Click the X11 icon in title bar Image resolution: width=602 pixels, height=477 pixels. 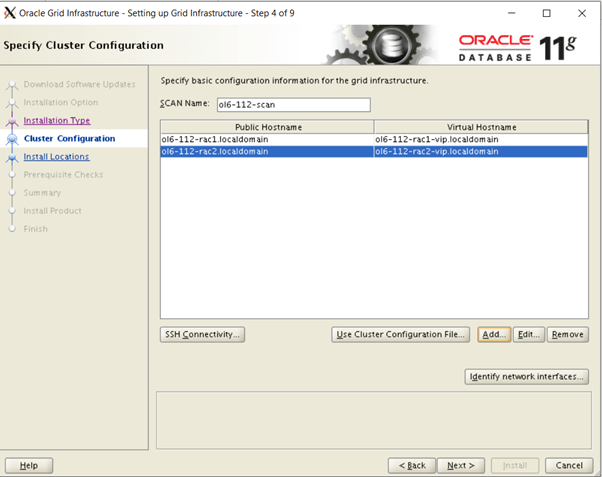pos(11,13)
